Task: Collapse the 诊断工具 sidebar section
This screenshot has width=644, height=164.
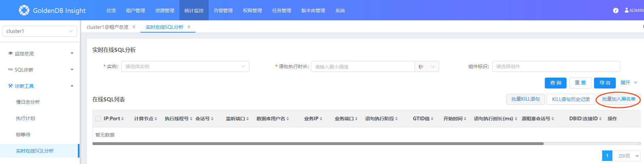Action: (72, 86)
